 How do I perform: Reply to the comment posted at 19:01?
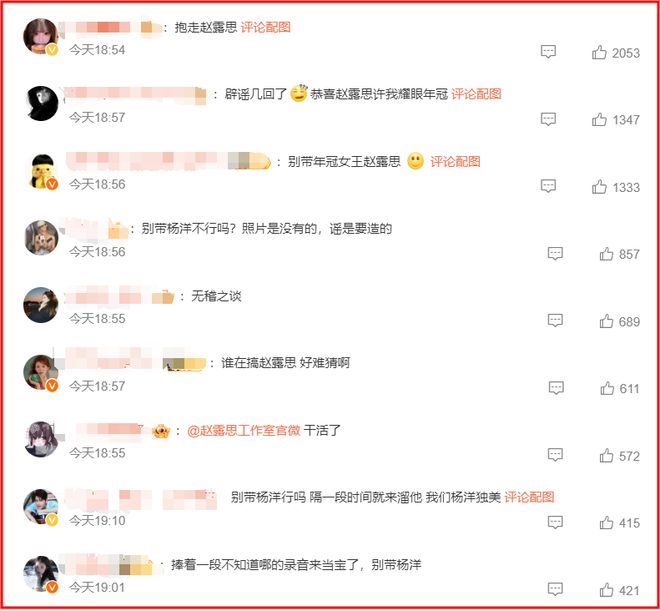(555, 589)
